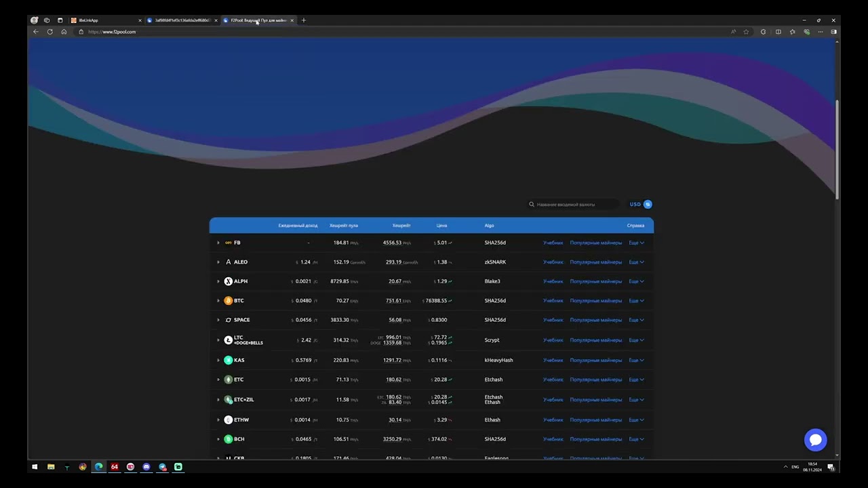Open Популярные майнеры in the ALEO row
Viewport: 868px width, 488px height.
point(595,262)
